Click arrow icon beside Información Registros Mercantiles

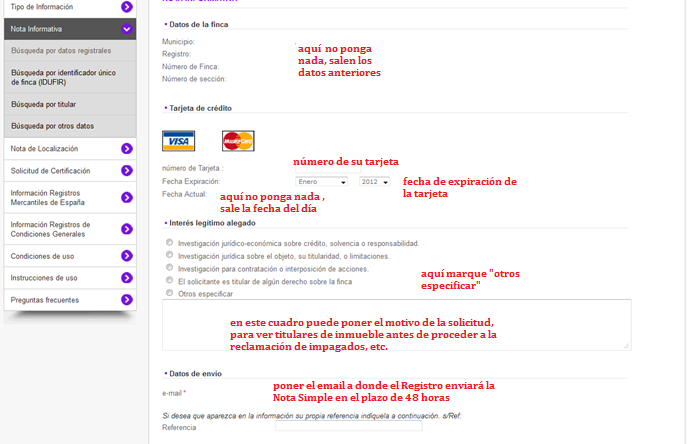coord(127,198)
